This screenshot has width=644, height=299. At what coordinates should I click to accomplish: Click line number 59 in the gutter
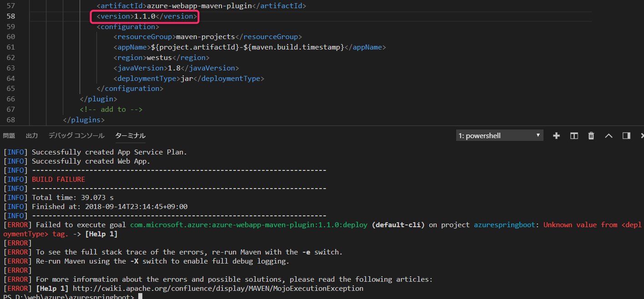click(11, 27)
